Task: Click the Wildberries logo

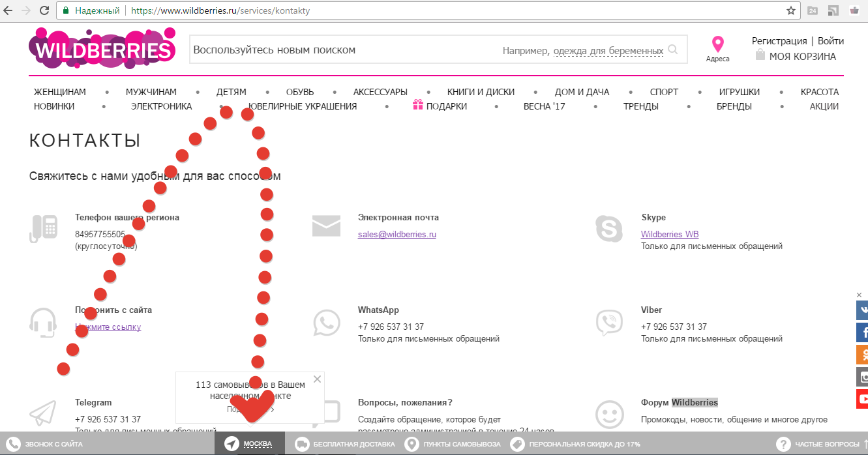Action: point(102,48)
